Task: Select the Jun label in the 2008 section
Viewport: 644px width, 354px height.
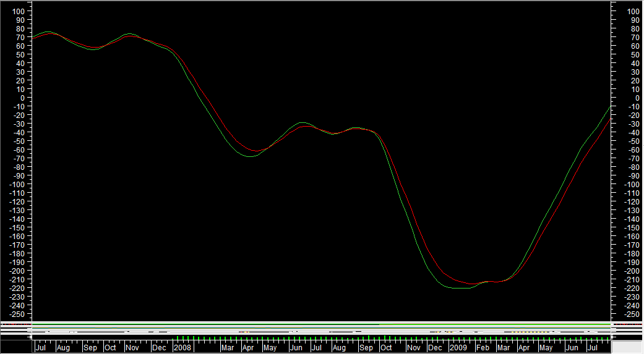Action: [296, 347]
